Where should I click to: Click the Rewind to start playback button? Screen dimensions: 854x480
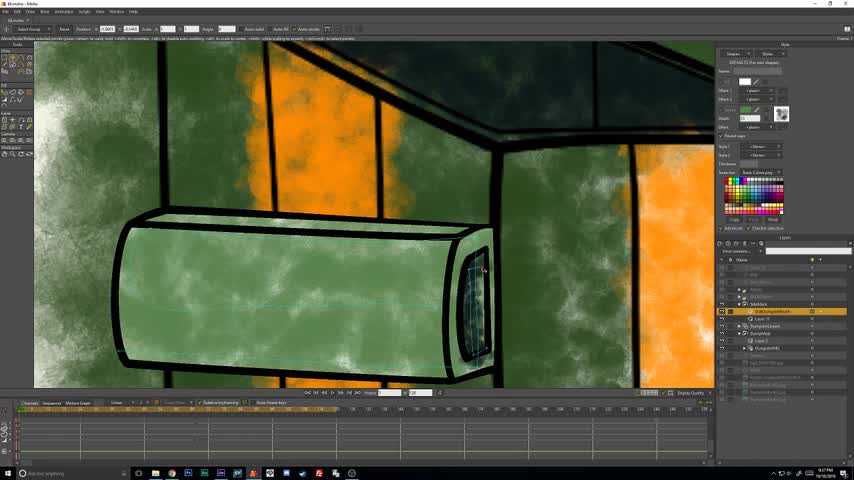pyautogui.click(x=307, y=393)
